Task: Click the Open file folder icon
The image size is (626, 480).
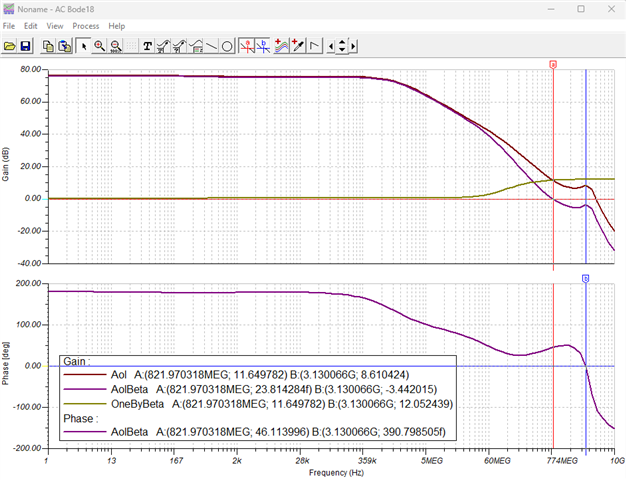Action: [10, 46]
